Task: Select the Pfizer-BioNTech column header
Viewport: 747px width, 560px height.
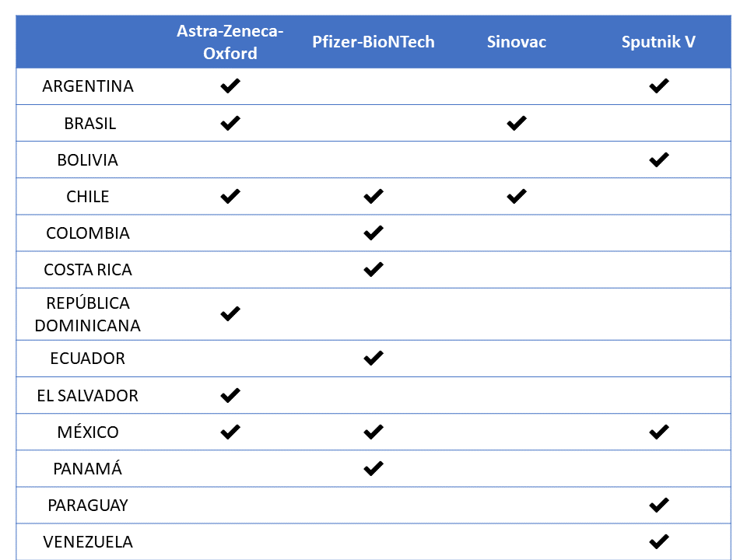Action: (x=373, y=42)
